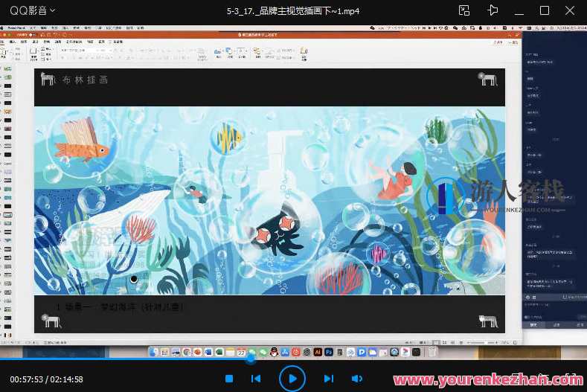Click the play button in player controls

pos(292,379)
